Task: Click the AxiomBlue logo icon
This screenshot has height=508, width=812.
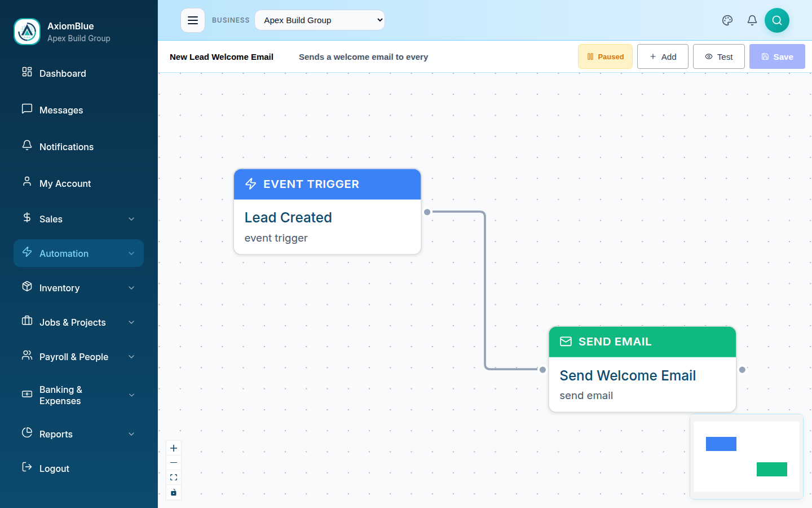Action: pyautogui.click(x=27, y=32)
